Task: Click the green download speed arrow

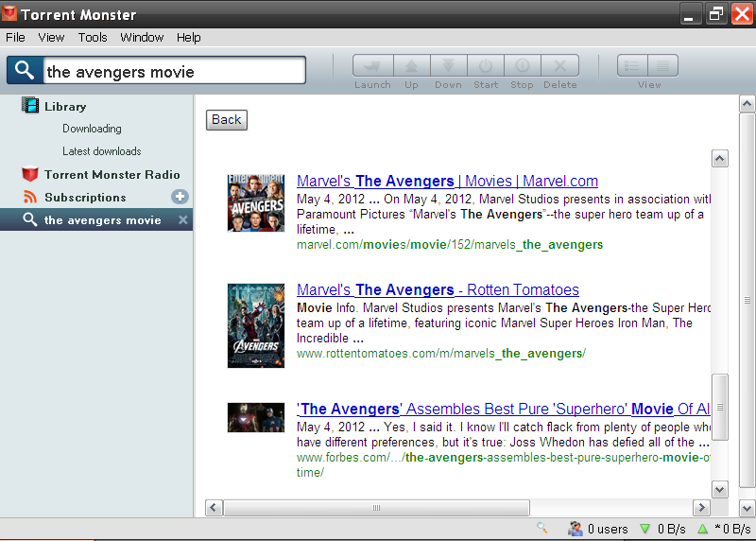Action: pos(644,529)
